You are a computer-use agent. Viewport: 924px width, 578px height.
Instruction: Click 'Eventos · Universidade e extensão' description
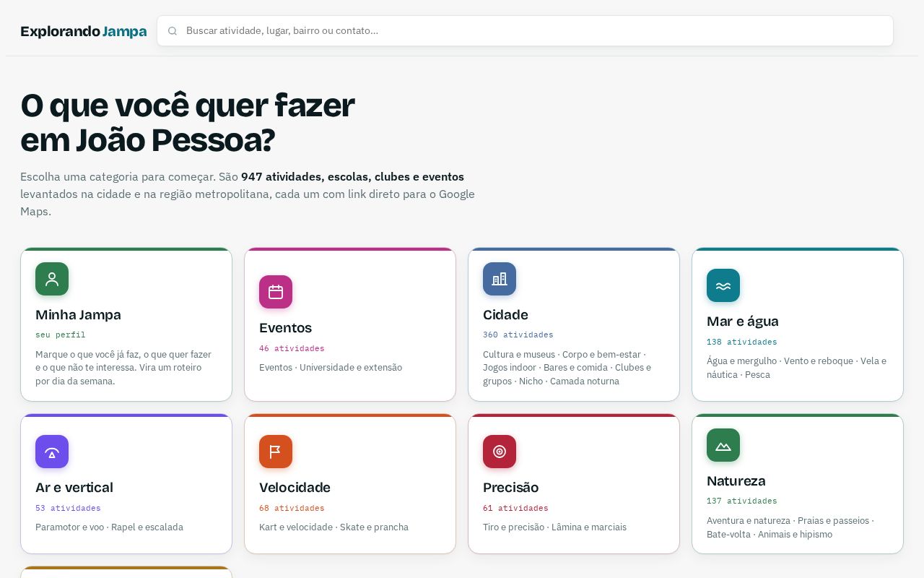pos(331,368)
